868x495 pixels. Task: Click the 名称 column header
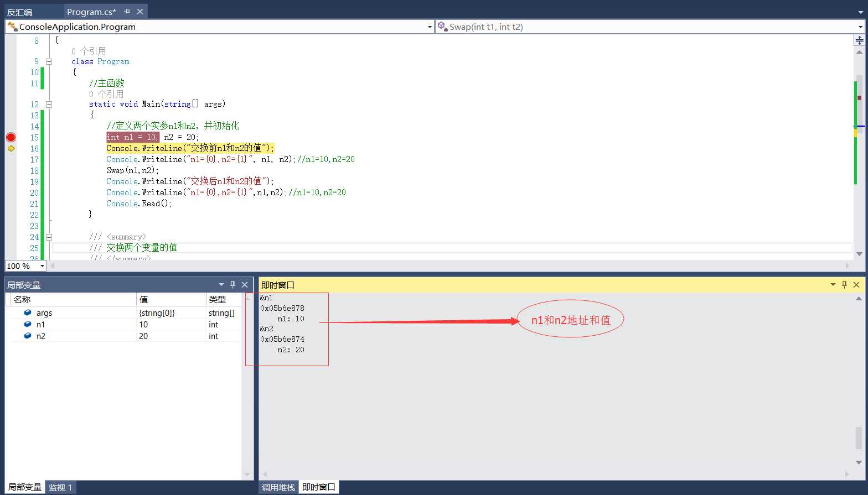(x=73, y=299)
